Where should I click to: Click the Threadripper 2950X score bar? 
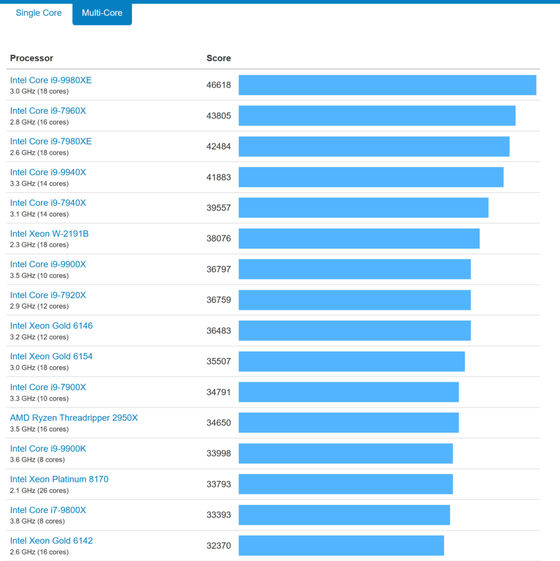click(349, 423)
